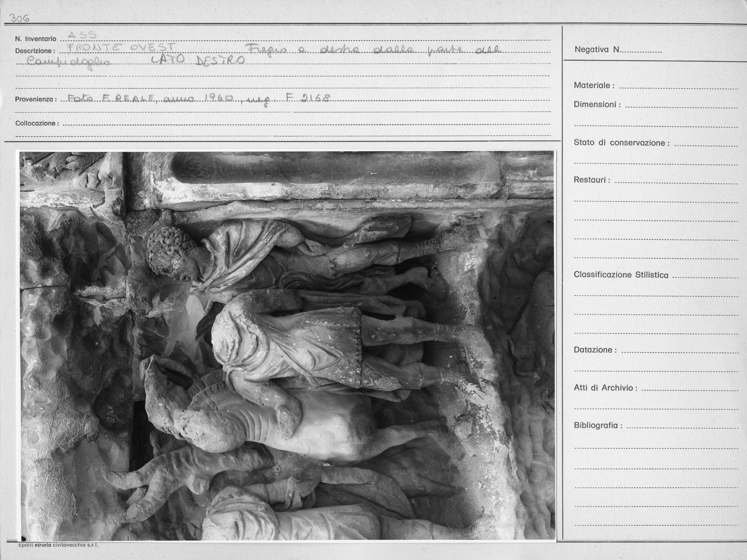
Task: Select the Classificazione Stilistica field
Action: click(656, 275)
